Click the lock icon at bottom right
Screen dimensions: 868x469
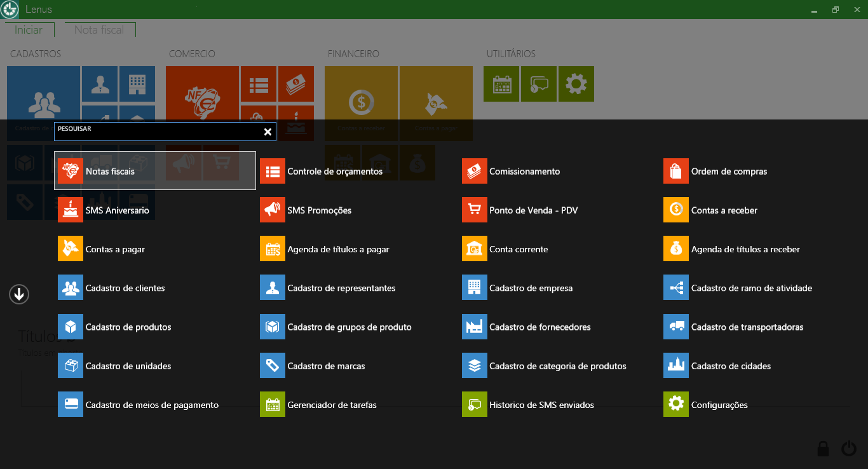823,449
